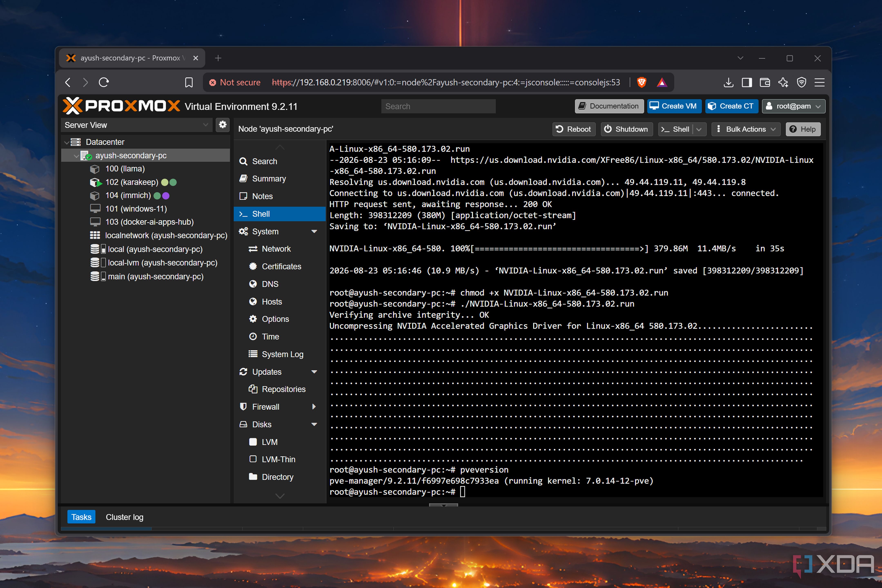Select Shell in the node menu

[x=280, y=214]
